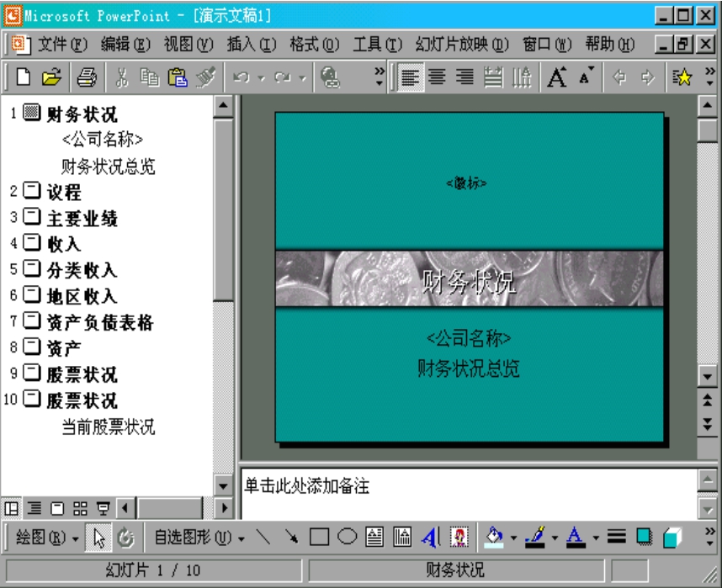Screen dimensions: 722x588
Task: Promote outline level with left arrow
Action: pos(620,77)
